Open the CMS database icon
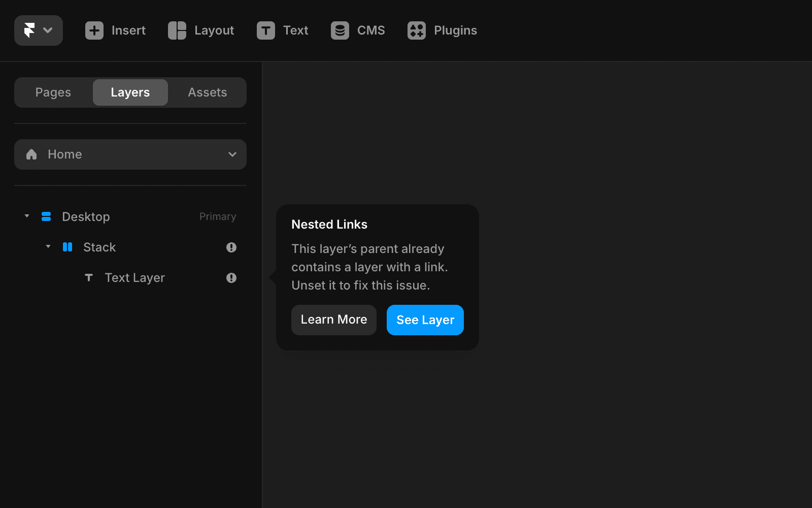Screen dimensions: 812x508 coord(340,30)
